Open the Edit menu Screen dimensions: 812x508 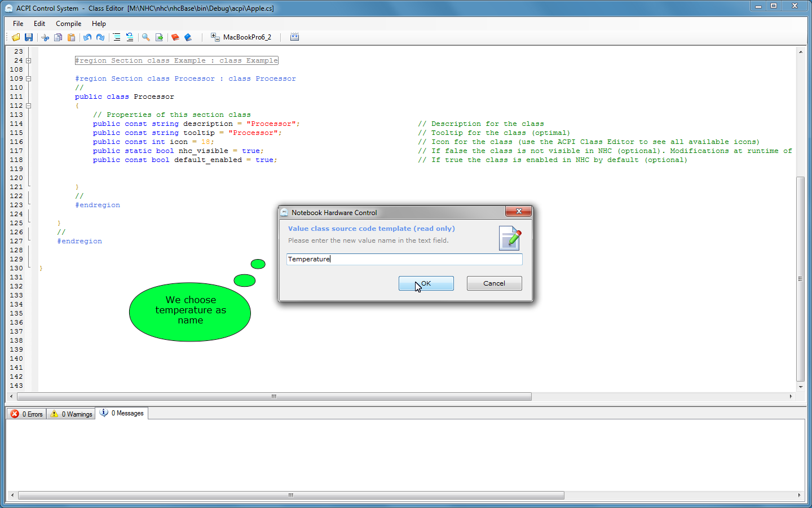point(39,24)
